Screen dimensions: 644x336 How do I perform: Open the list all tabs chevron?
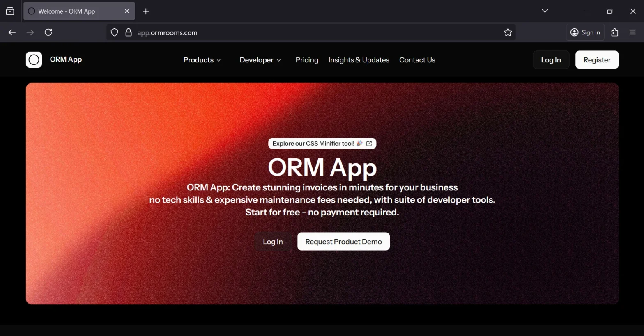545,11
